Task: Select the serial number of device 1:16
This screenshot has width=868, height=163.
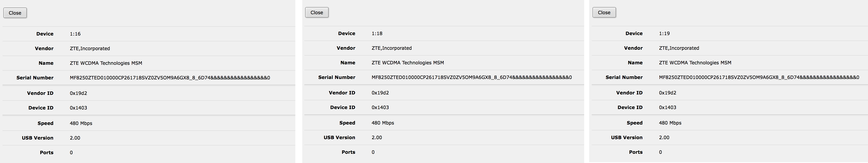Action: [170, 78]
